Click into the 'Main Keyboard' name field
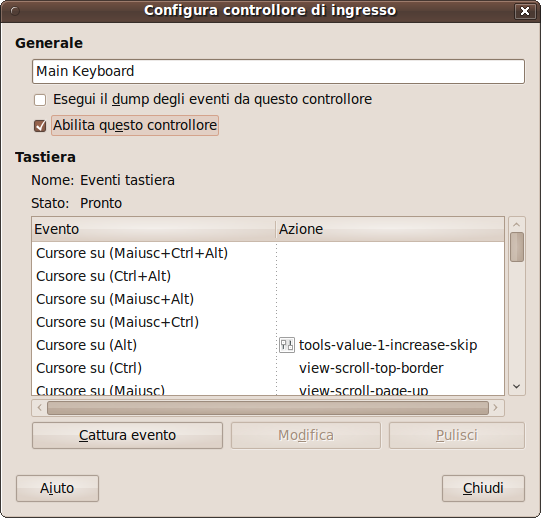The height and width of the screenshot is (518, 541). [278, 71]
